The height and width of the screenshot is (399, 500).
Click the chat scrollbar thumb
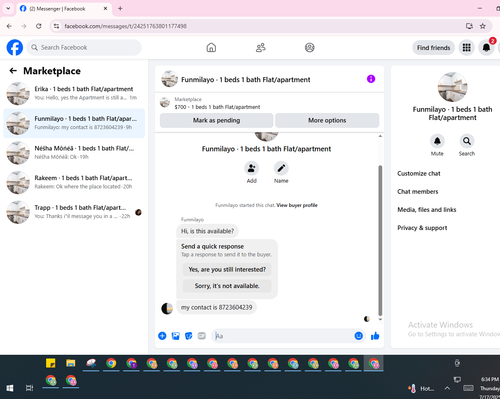click(x=380, y=240)
